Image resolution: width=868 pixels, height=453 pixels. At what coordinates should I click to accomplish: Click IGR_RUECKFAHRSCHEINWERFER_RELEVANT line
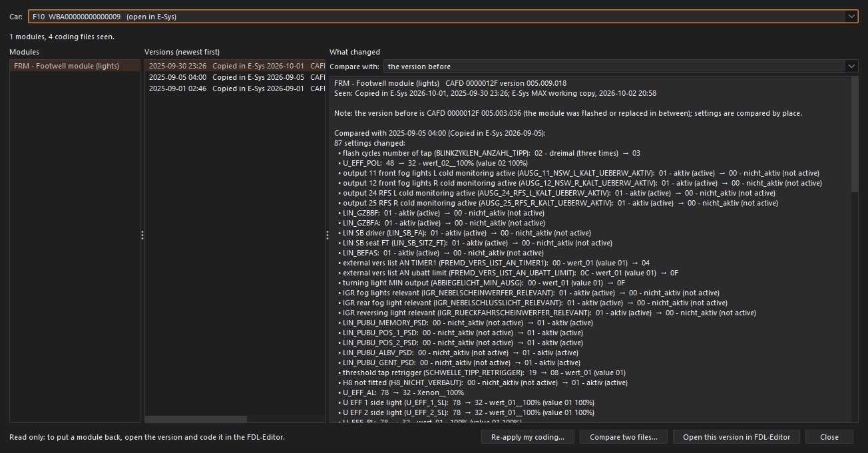546,313
